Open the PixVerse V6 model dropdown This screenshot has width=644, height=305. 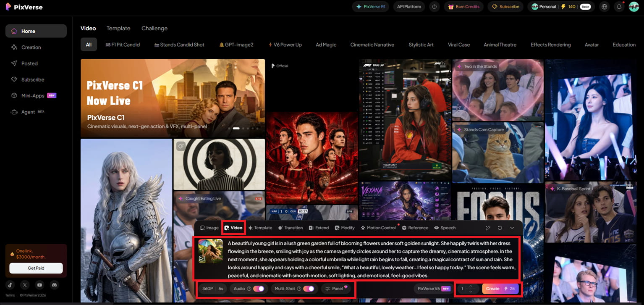[x=434, y=289]
